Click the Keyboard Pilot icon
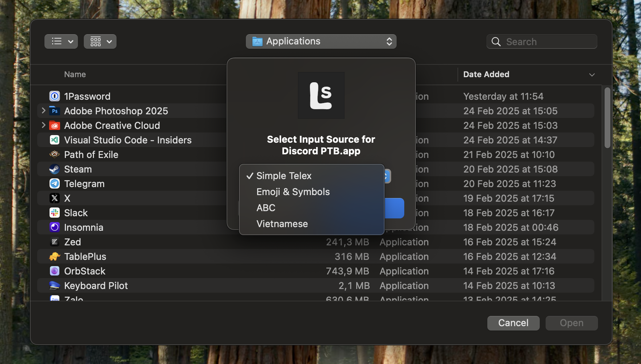This screenshot has width=641, height=364. pos(55,286)
